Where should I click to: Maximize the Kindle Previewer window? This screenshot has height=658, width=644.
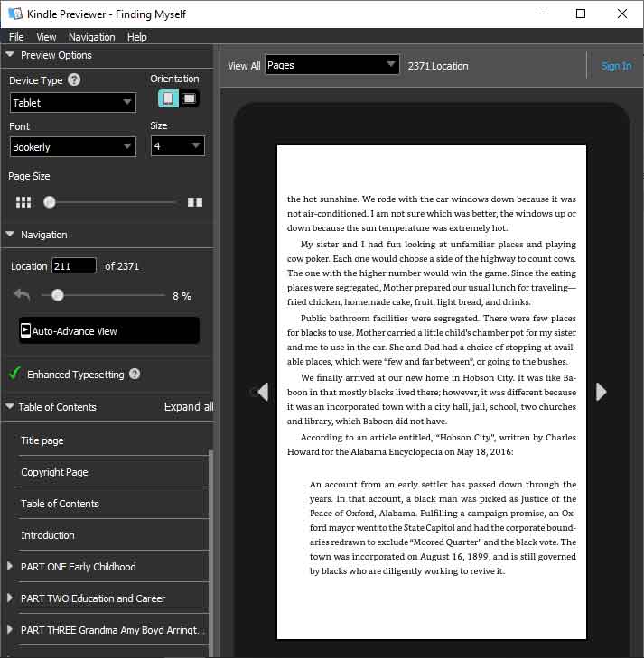[581, 14]
